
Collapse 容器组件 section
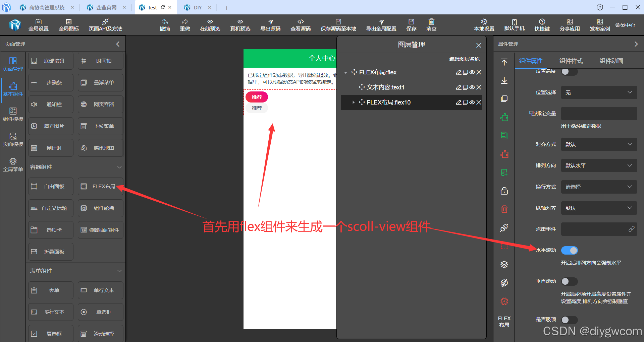point(119,167)
